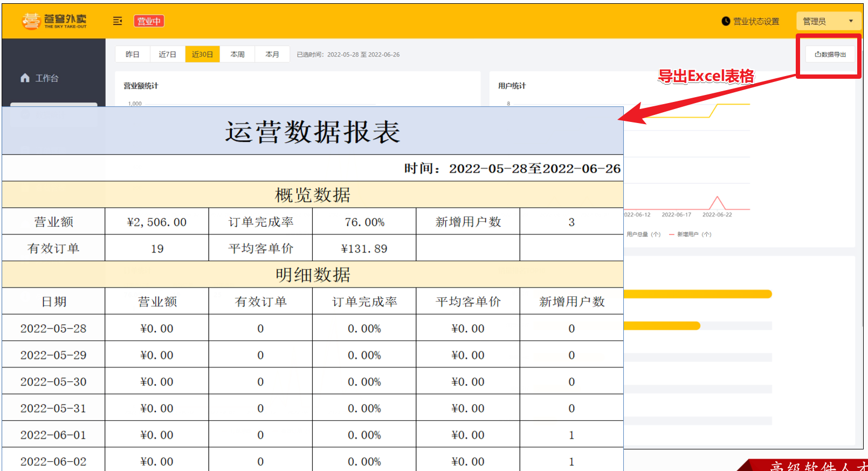The width and height of the screenshot is (868, 471).
Task: Click the report time range 2022-05-28至2022-06-26
Action: pyautogui.click(x=535, y=168)
